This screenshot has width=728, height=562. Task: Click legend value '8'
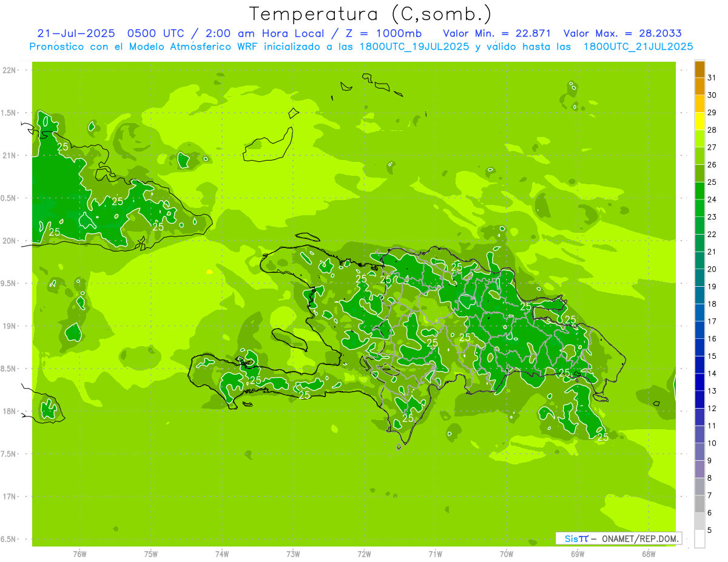(x=710, y=478)
